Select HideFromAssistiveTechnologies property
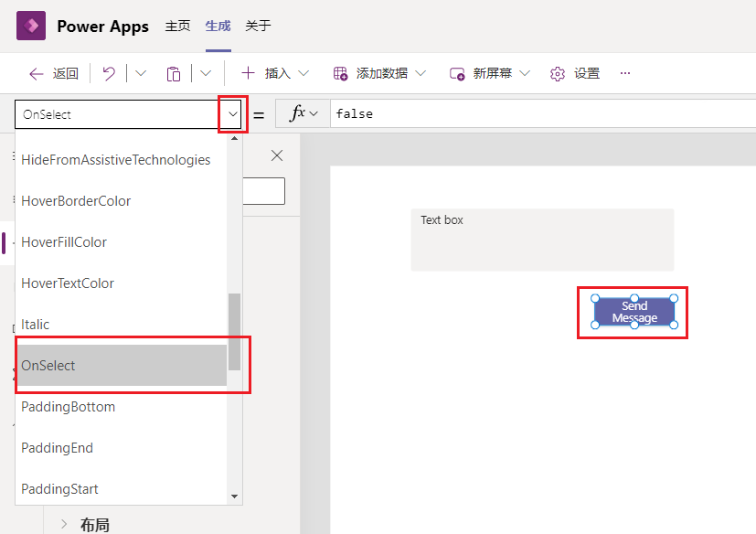The height and width of the screenshot is (534, 756). pos(121,160)
